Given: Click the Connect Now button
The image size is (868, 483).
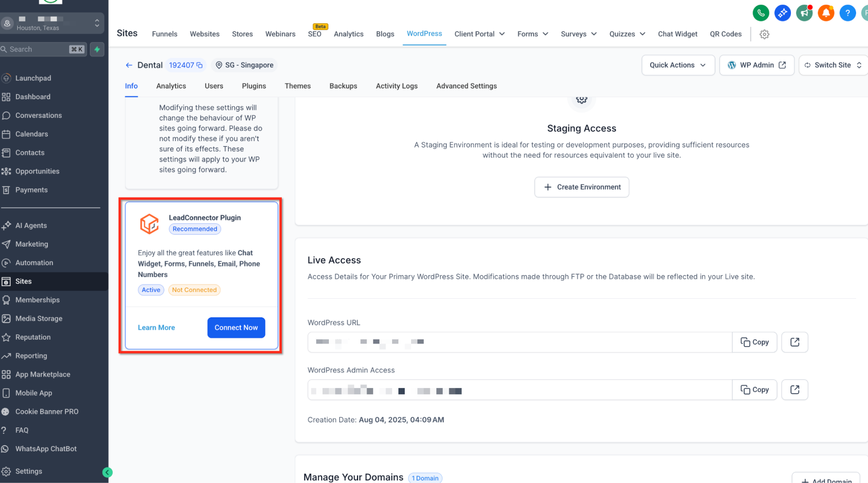Looking at the screenshot, I should click(236, 328).
